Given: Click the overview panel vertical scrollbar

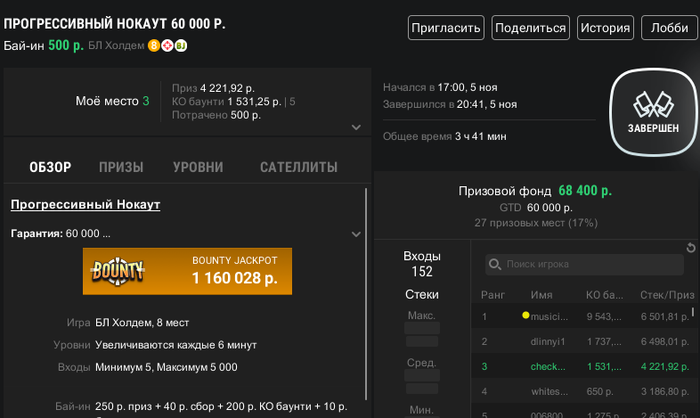Looking at the screenshot, I should (x=366, y=294).
